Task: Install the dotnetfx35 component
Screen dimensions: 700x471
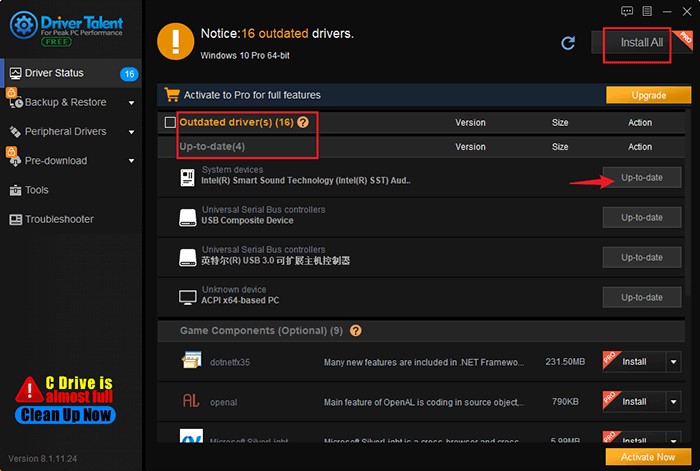Action: coord(634,362)
